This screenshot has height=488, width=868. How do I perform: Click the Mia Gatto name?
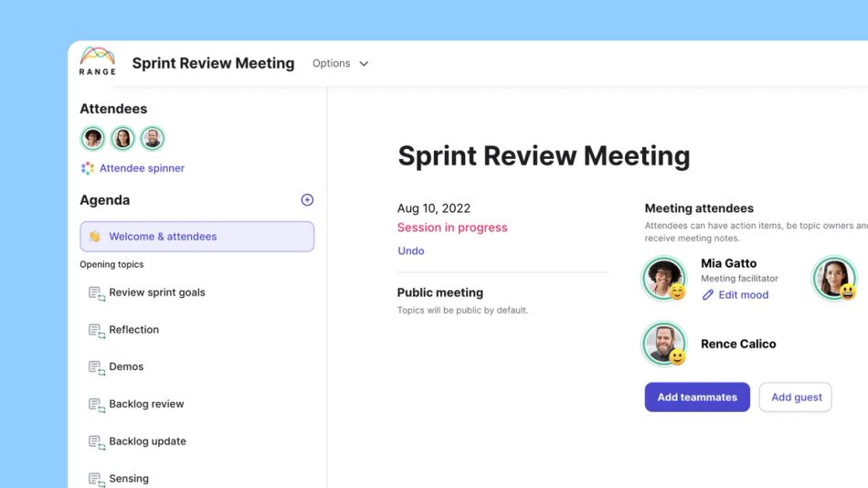coord(728,263)
